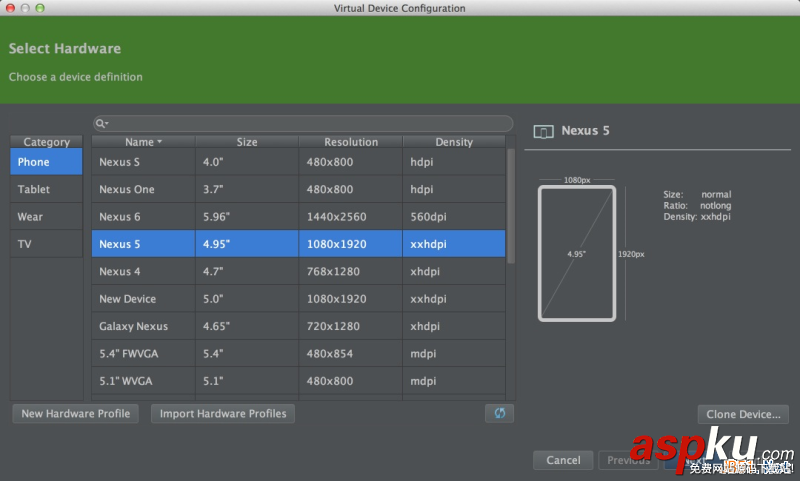This screenshot has width=800, height=481.
Task: Click the Nexus 5 device preview icon
Action: [543, 132]
